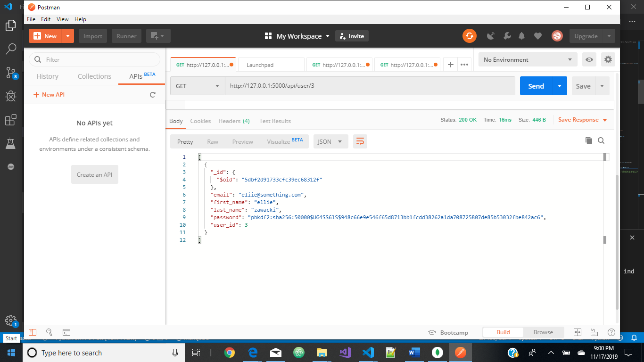Add a new request tab

(451, 65)
